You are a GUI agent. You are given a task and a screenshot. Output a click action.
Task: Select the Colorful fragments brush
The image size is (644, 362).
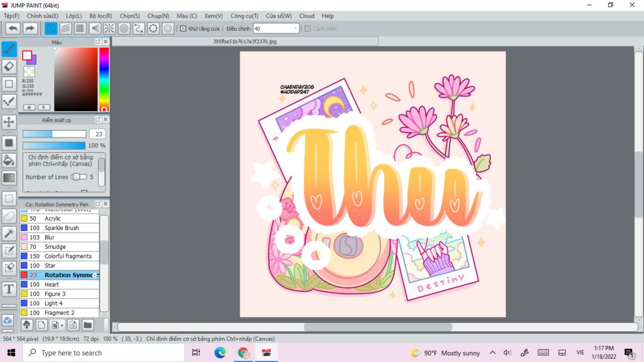(x=60, y=256)
